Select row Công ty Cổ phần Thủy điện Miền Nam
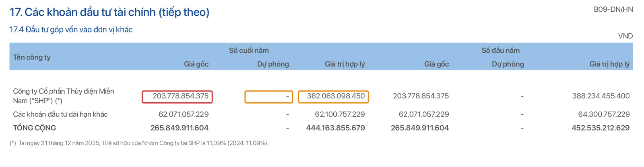644x167 pixels. (x=321, y=96)
